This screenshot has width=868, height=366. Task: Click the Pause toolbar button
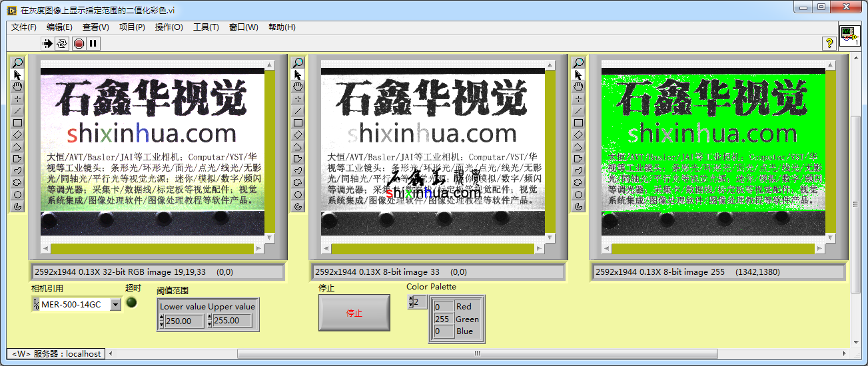[93, 43]
